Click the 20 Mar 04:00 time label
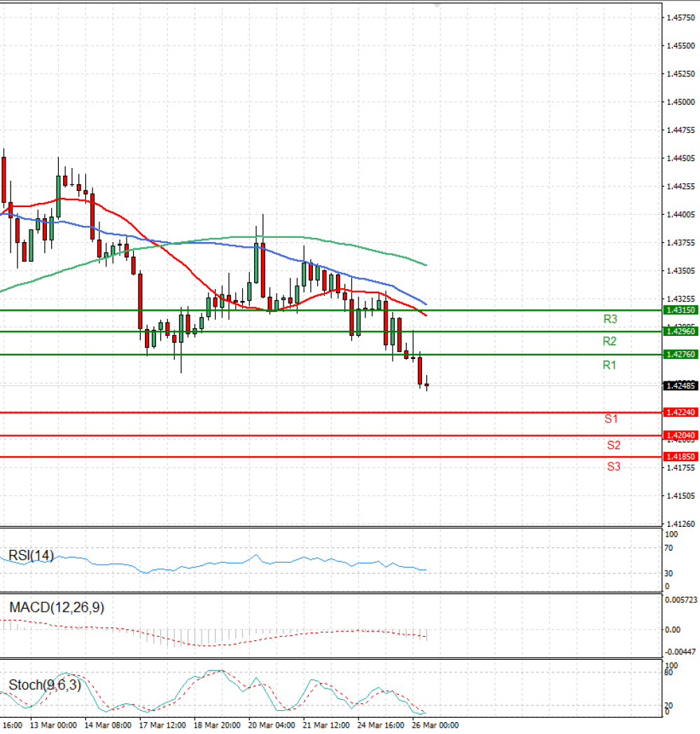 click(x=272, y=725)
